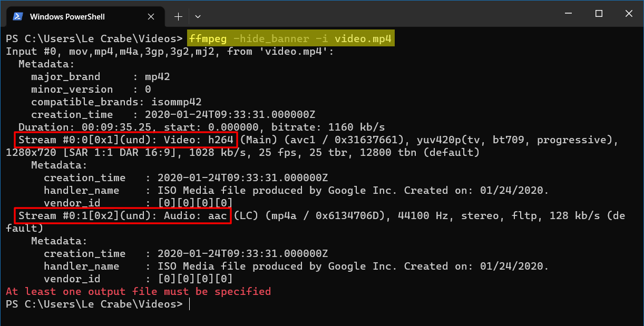Click the PowerShell icon in the tab
The height and width of the screenshot is (326, 644).
[x=17, y=16]
